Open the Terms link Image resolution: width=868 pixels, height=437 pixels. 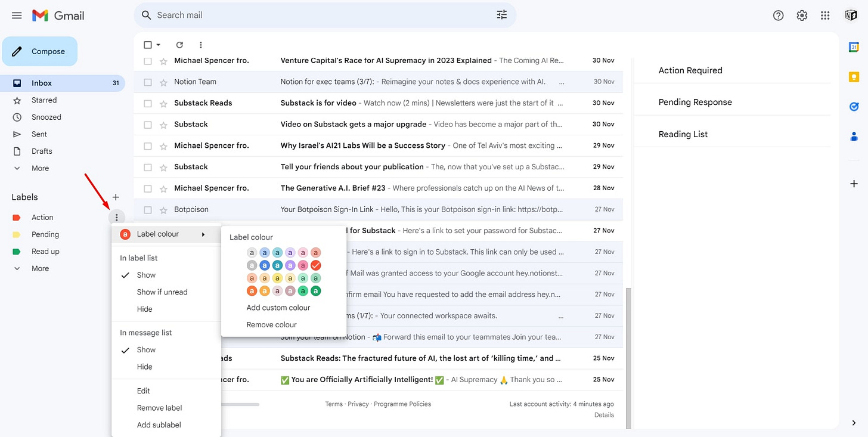334,404
